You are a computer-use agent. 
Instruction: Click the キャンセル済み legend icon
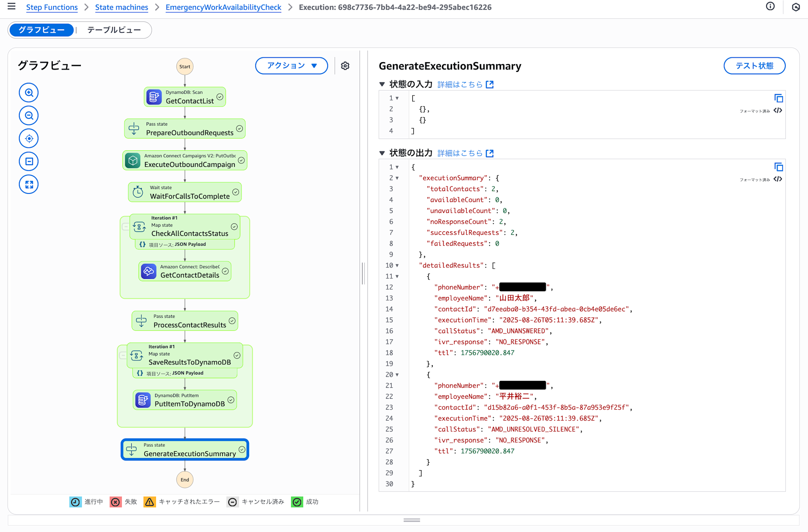click(x=232, y=502)
